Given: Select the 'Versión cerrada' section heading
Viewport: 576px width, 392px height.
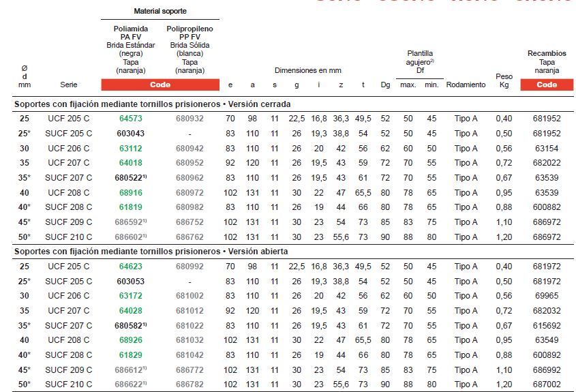Looking at the screenshot, I should 153,104.
